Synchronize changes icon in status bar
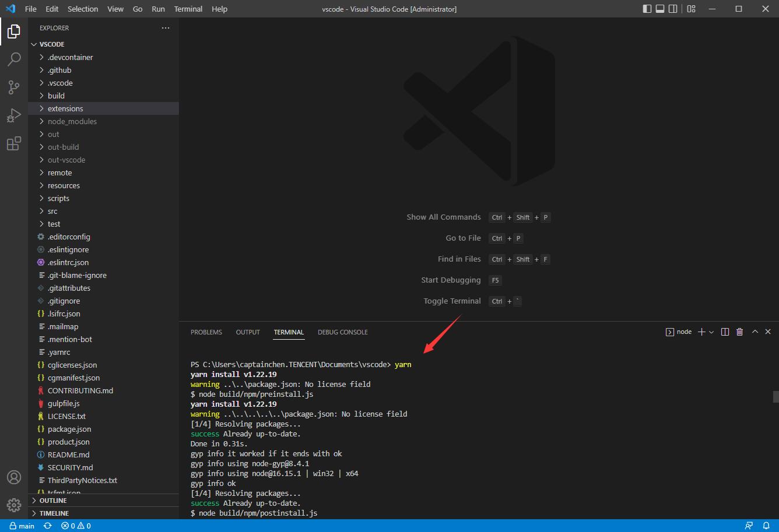 point(48,526)
